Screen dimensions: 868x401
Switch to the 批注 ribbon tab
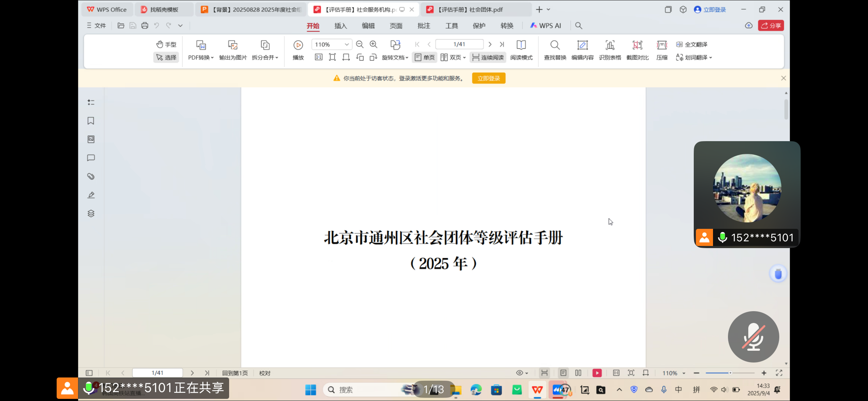click(x=424, y=26)
